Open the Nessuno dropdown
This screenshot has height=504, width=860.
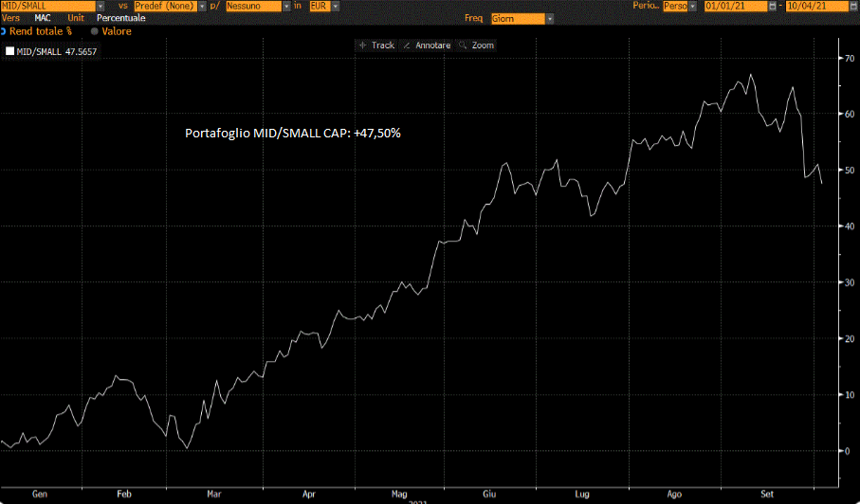(x=285, y=6)
